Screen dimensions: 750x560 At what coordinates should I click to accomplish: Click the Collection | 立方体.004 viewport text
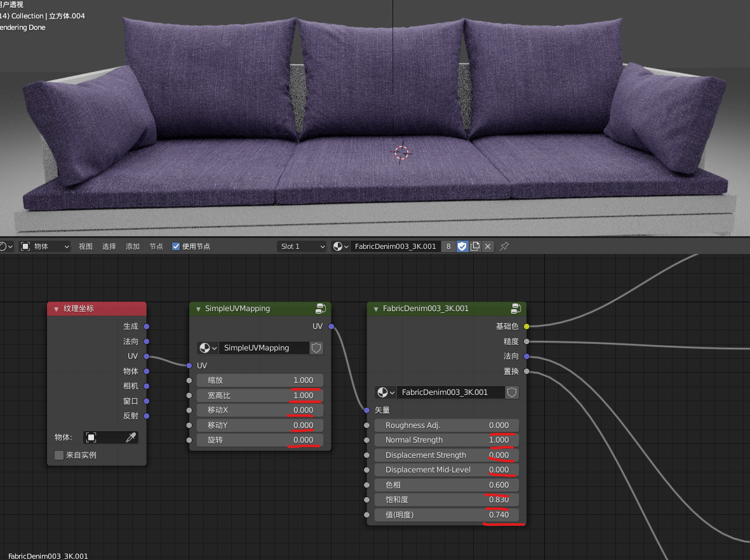(x=48, y=16)
